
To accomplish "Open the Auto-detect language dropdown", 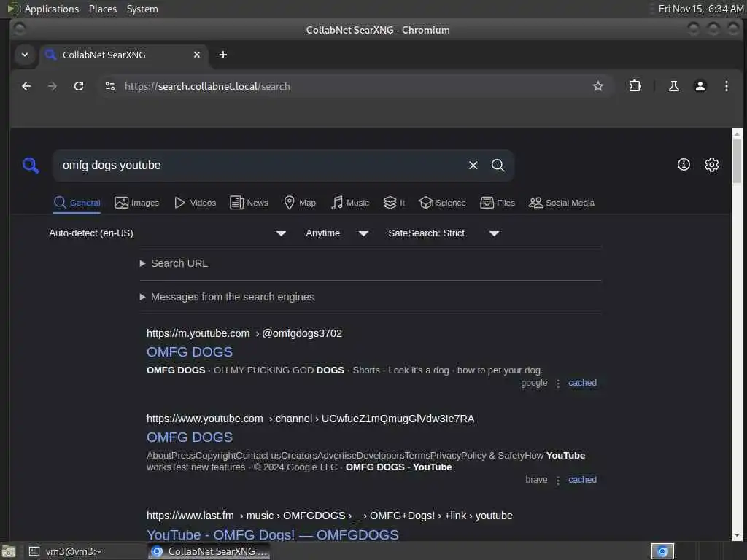I will click(167, 233).
